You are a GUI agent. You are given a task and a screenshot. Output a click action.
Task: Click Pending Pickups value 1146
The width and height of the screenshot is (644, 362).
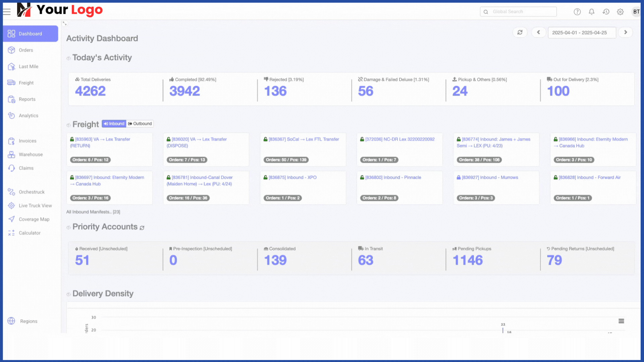pos(468,260)
